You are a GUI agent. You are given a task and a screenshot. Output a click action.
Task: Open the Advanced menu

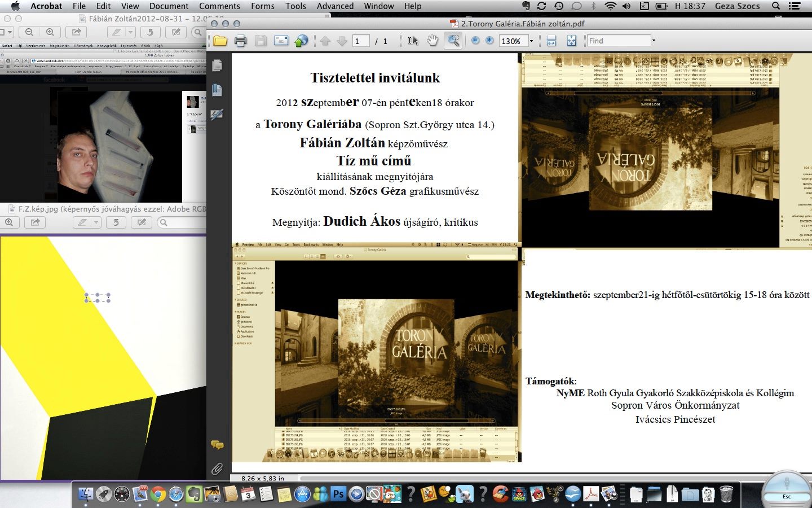(335, 6)
